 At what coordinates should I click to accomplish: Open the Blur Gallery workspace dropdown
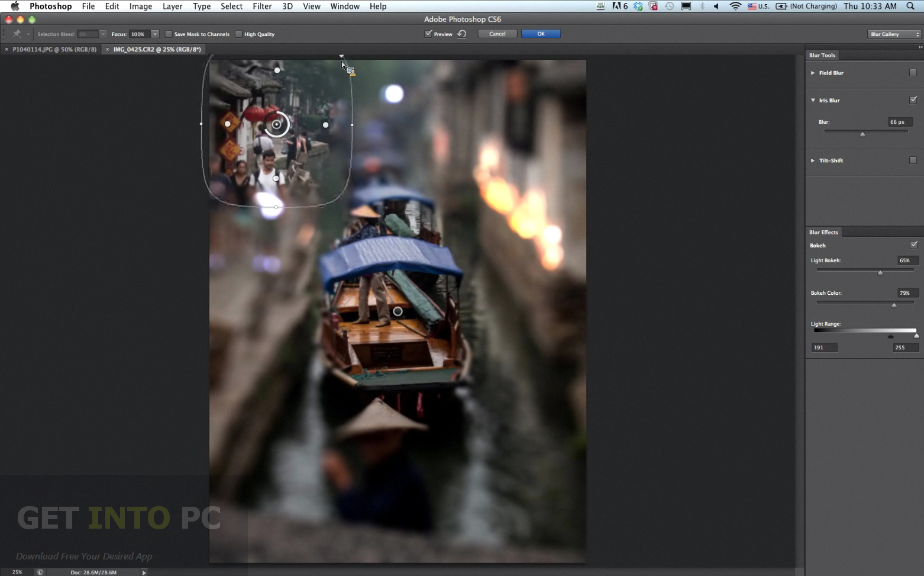pos(895,34)
